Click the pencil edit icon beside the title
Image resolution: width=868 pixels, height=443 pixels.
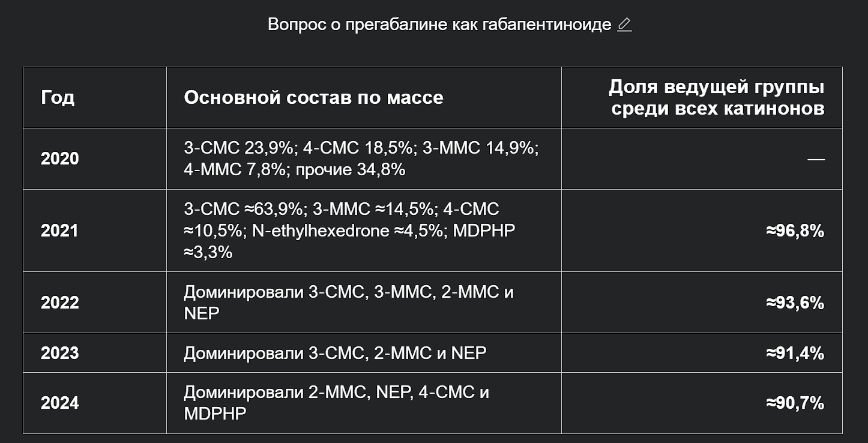click(x=624, y=25)
